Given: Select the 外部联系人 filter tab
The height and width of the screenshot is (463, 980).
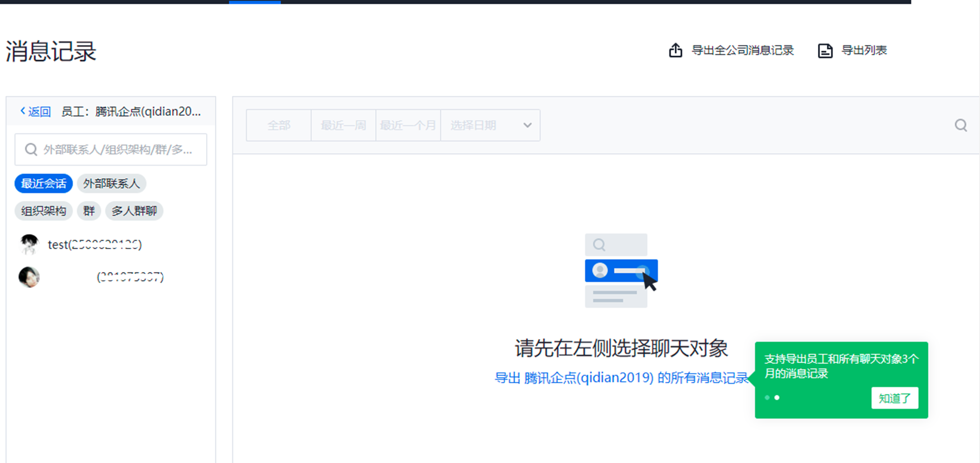Looking at the screenshot, I should tap(111, 184).
